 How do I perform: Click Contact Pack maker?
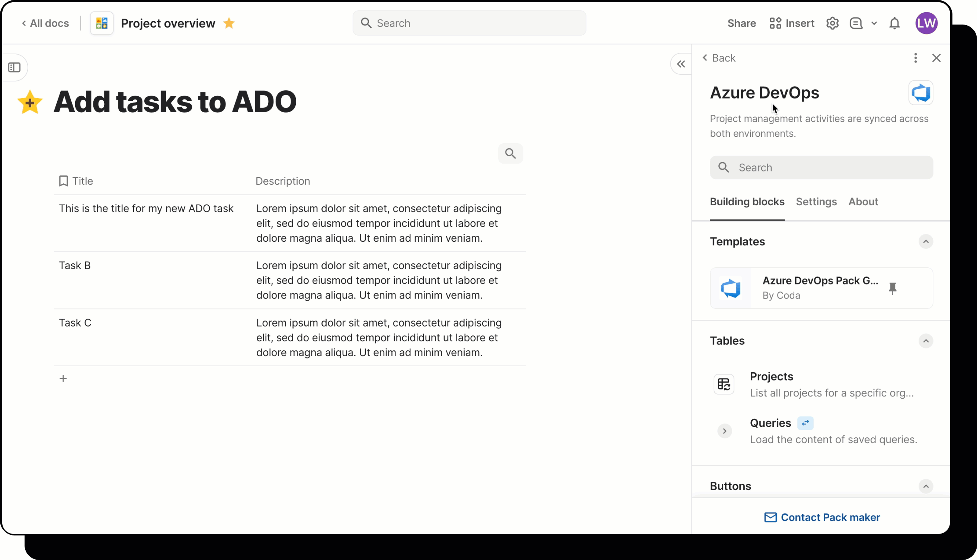coord(821,517)
